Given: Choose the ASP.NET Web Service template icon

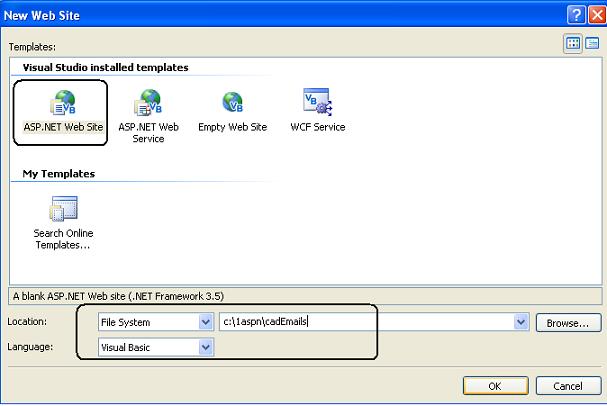Looking at the screenshot, I should (148, 103).
